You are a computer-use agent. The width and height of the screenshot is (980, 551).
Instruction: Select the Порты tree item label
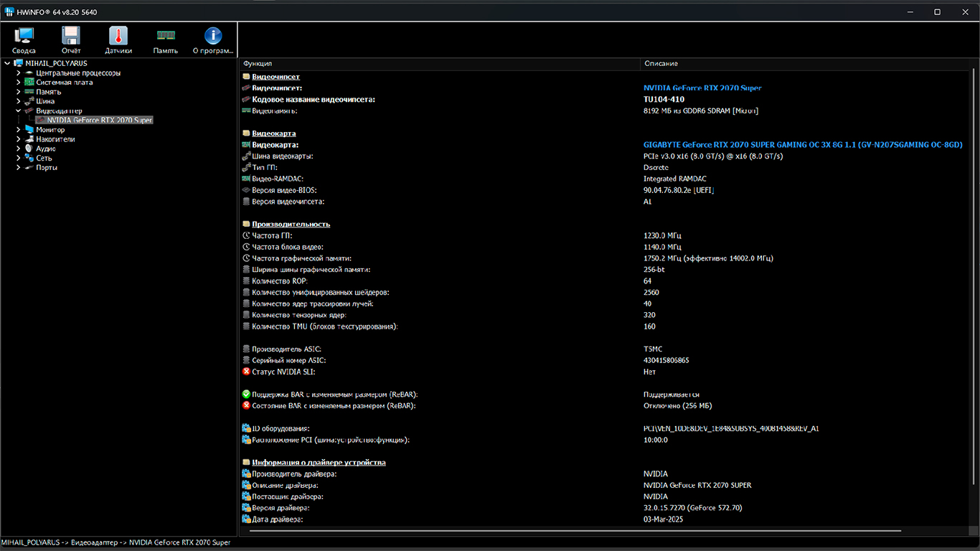tap(47, 167)
